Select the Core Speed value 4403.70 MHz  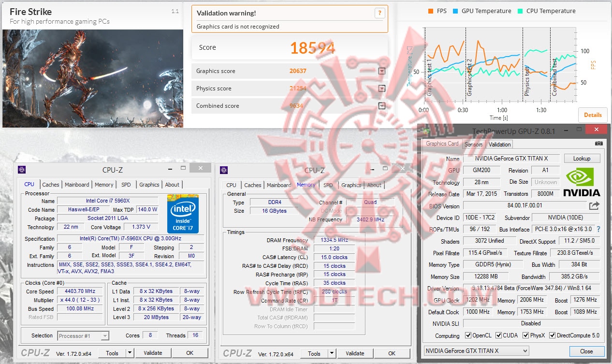[79, 291]
